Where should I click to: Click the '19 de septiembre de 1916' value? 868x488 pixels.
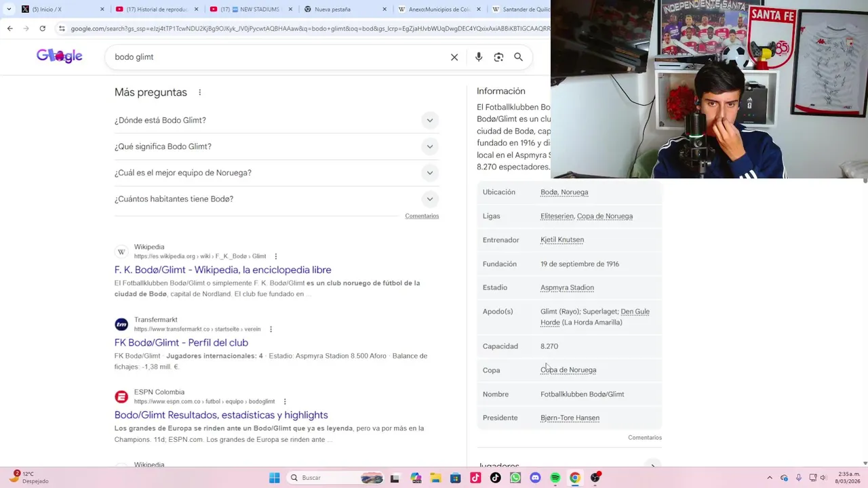click(580, 264)
